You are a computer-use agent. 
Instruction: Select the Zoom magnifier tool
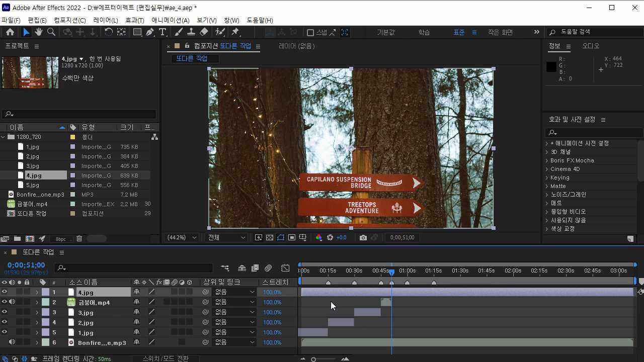point(51,32)
